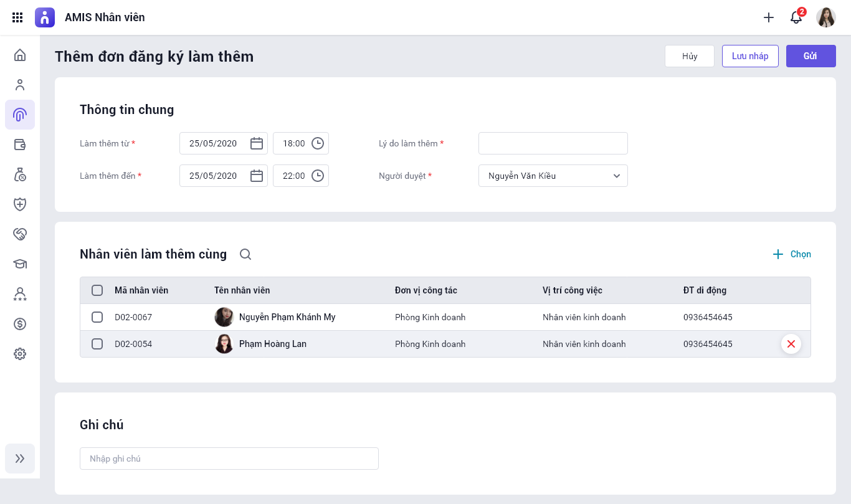This screenshot has width=851, height=504.
Task: Open time picker for 22:00 end time
Action: click(x=318, y=176)
